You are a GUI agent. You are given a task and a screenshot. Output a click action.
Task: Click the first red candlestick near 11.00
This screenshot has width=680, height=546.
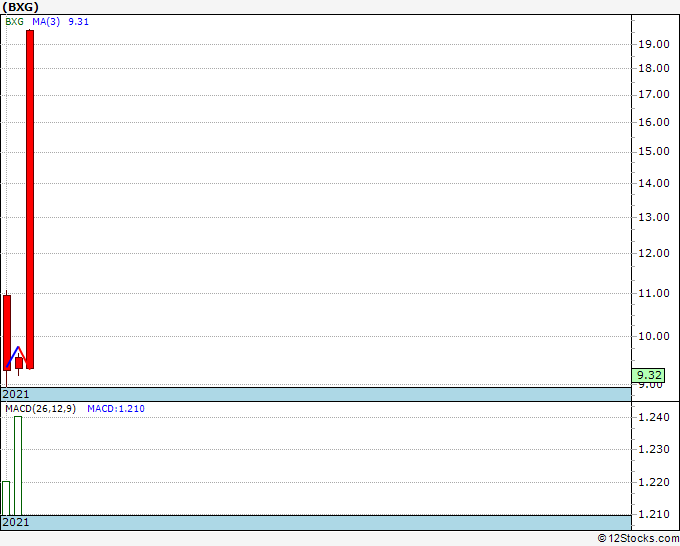click(7, 333)
